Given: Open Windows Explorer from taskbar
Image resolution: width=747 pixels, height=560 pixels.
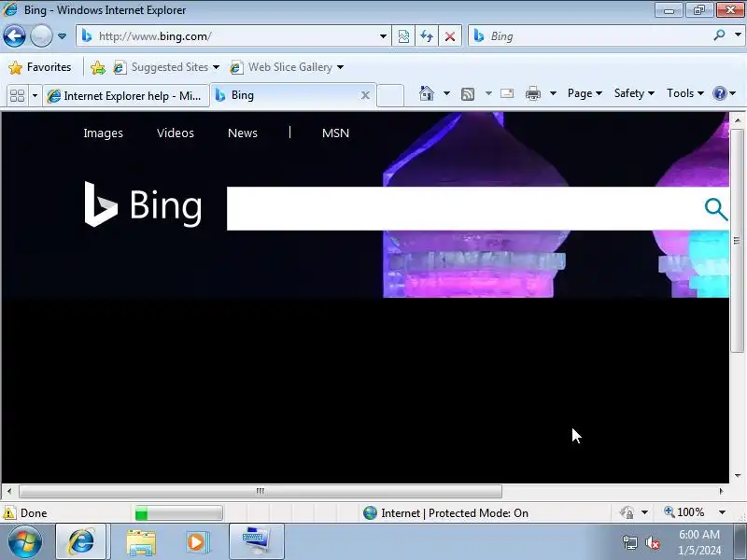Looking at the screenshot, I should tap(141, 543).
